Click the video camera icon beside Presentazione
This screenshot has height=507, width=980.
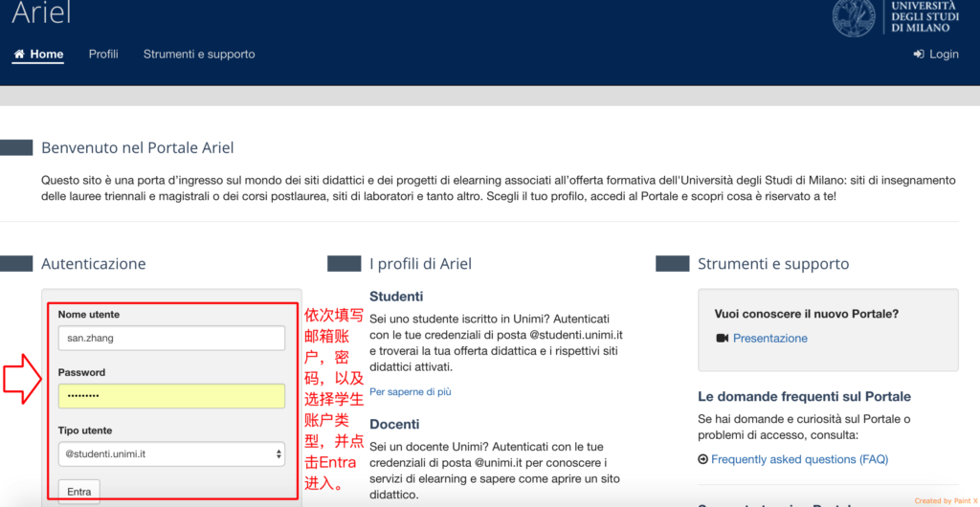[x=722, y=339]
